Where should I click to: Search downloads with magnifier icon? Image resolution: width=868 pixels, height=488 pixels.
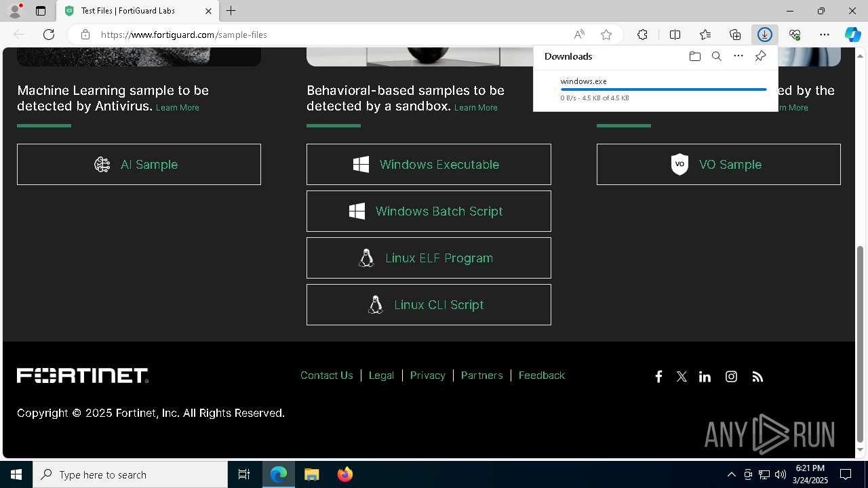pos(716,56)
